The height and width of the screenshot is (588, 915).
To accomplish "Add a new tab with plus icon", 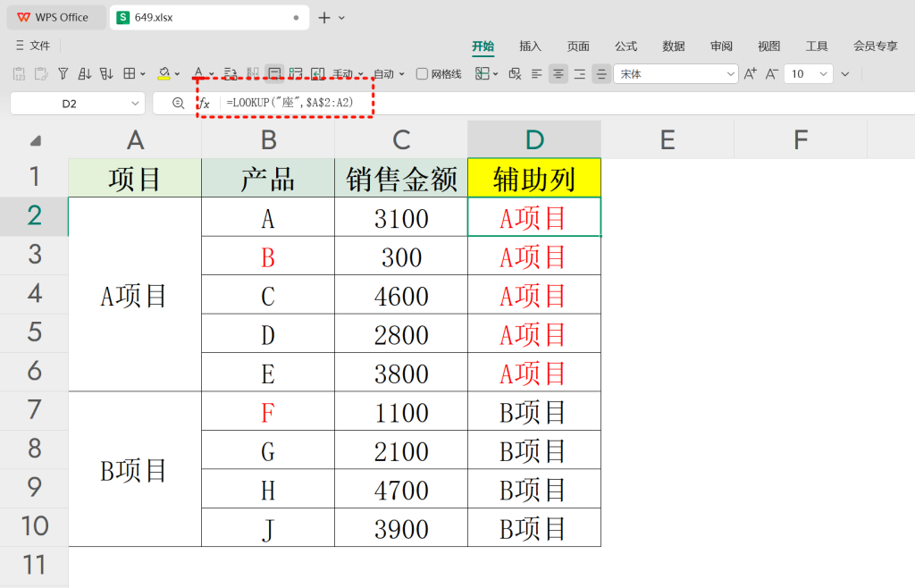I will [323, 18].
